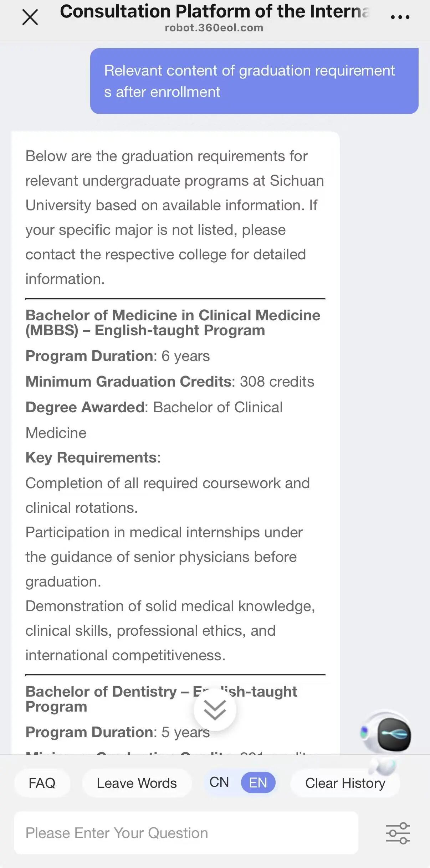Image resolution: width=430 pixels, height=868 pixels.
Task: Select the EN language option
Action: [x=258, y=783]
